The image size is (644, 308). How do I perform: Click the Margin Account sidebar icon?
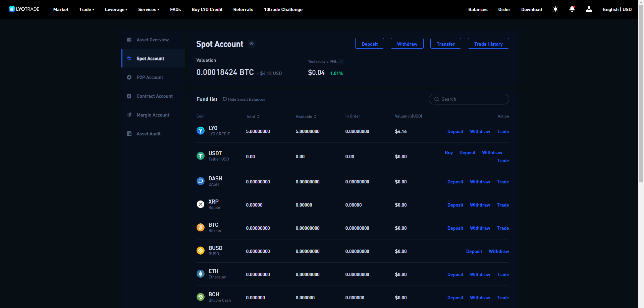tap(129, 115)
